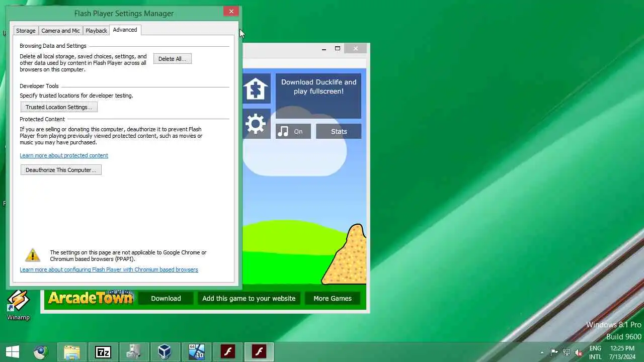Click the Delete All... button
644x362 pixels.
pyautogui.click(x=172, y=59)
